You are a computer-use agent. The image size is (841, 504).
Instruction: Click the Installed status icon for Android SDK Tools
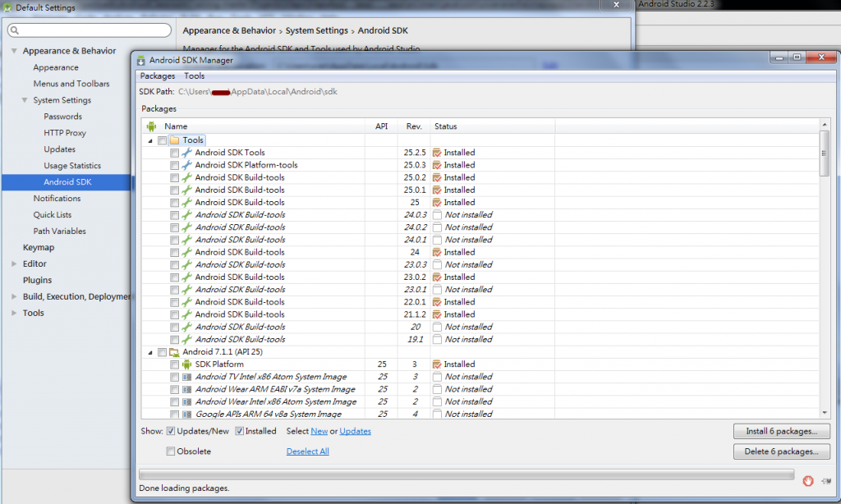pyautogui.click(x=437, y=153)
